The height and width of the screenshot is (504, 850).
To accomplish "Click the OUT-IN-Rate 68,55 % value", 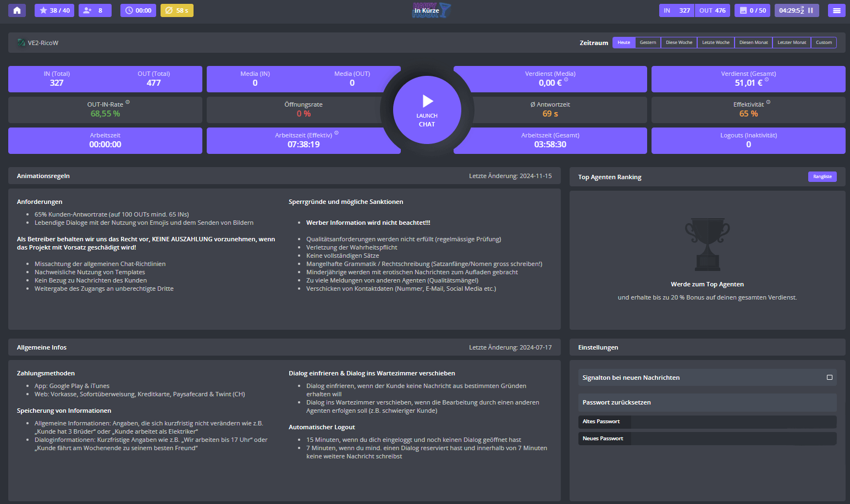I will click(105, 114).
